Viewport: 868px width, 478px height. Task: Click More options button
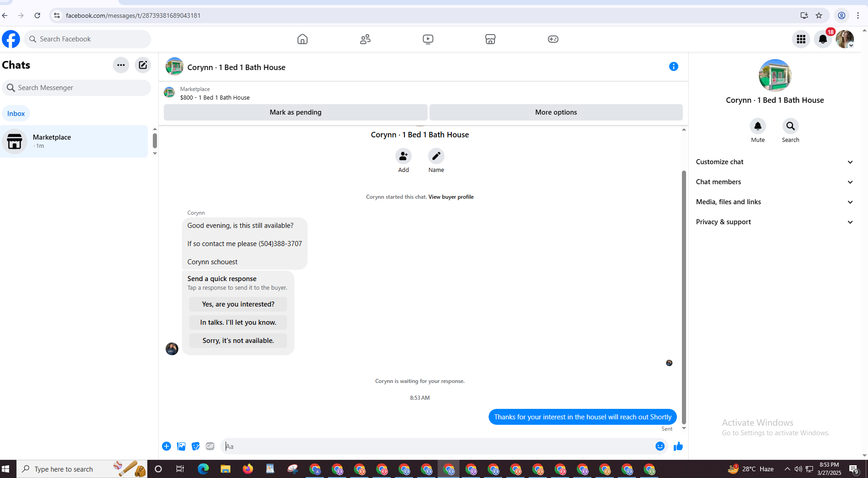coord(556,112)
